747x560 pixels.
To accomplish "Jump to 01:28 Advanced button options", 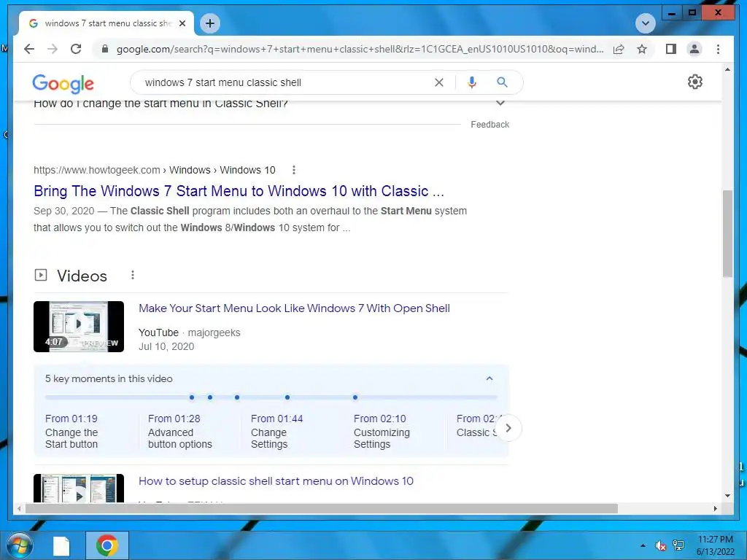I will pos(179,432).
